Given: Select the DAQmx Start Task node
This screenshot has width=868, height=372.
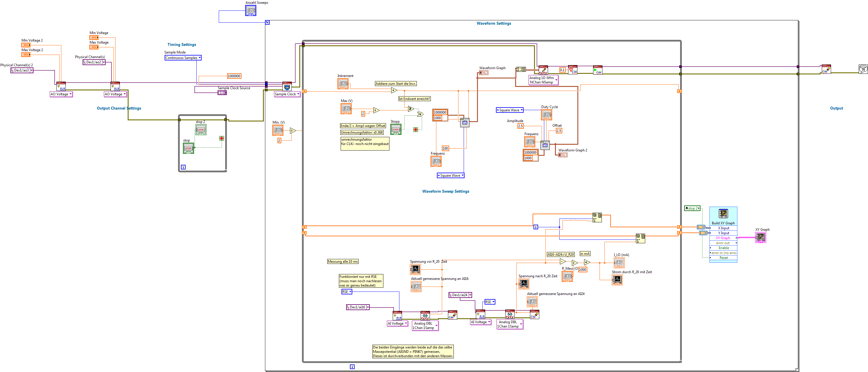Looking at the screenshot, I should click(x=597, y=70).
